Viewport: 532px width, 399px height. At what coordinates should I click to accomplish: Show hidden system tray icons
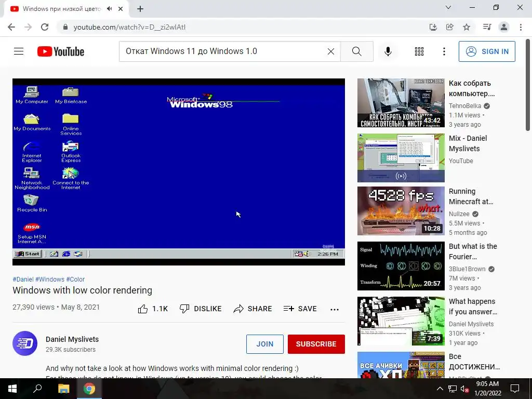(440, 389)
